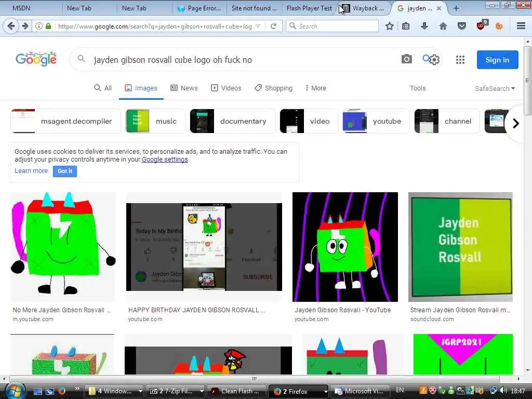The height and width of the screenshot is (399, 532).
Task: Open the More search options menu
Action: click(x=315, y=88)
